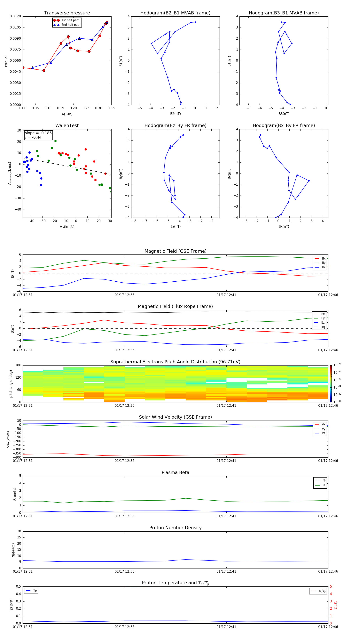Click the 'Bx' legend entry in GSE magnetic field plot

coord(320,259)
